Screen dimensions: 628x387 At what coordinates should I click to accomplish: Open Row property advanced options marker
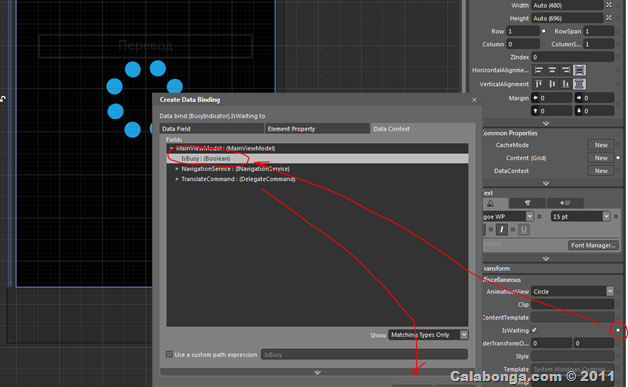point(543,31)
